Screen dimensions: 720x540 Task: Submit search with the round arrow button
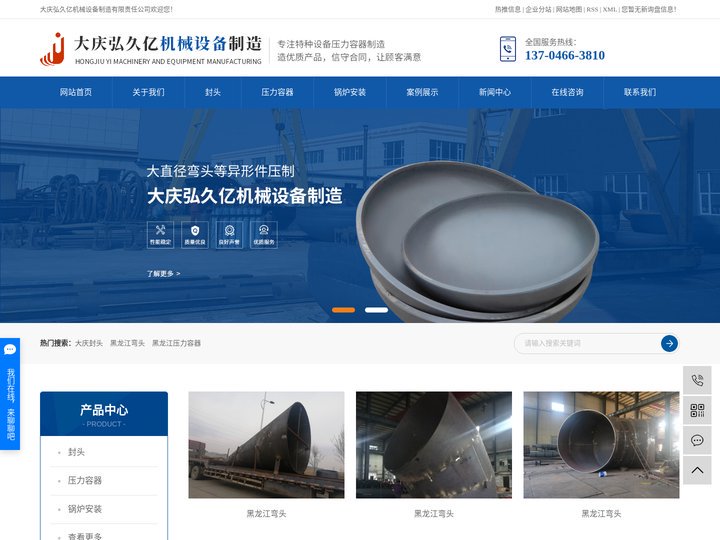coord(669,343)
